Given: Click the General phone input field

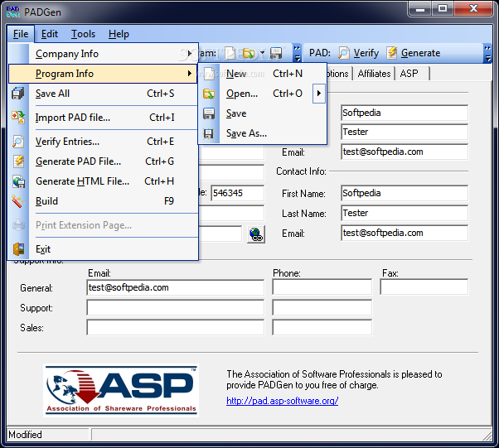Looking at the screenshot, I should 322,287.
